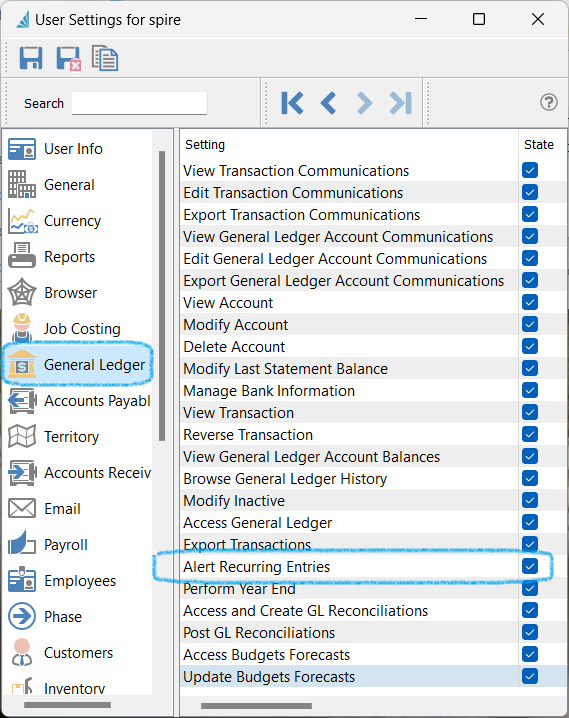Go to the previous record arrow

coord(329,103)
